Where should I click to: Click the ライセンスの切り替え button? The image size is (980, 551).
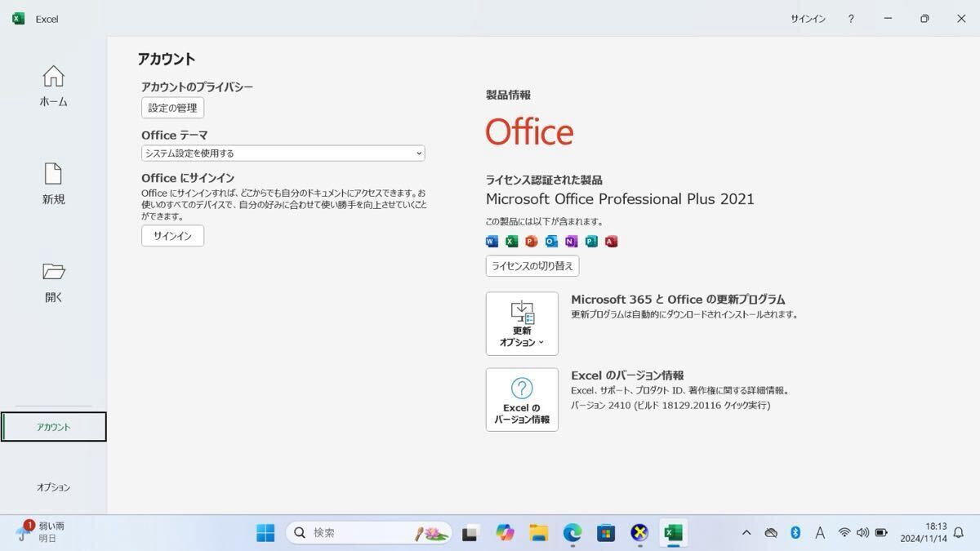pyautogui.click(x=532, y=266)
